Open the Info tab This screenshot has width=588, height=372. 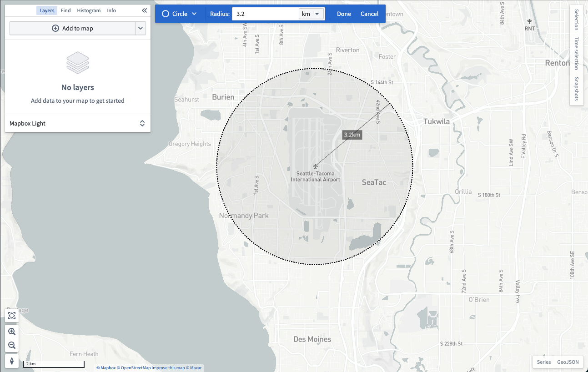[x=111, y=10]
